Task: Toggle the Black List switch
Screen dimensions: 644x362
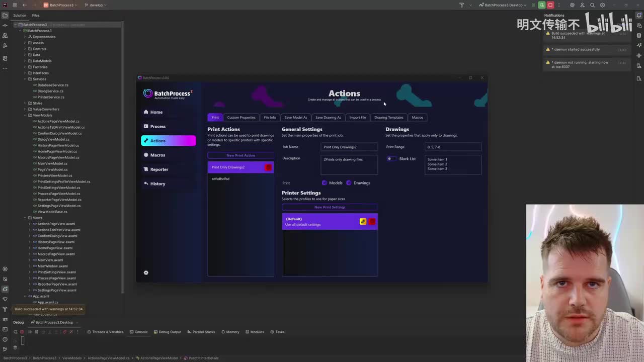Action: tap(391, 159)
